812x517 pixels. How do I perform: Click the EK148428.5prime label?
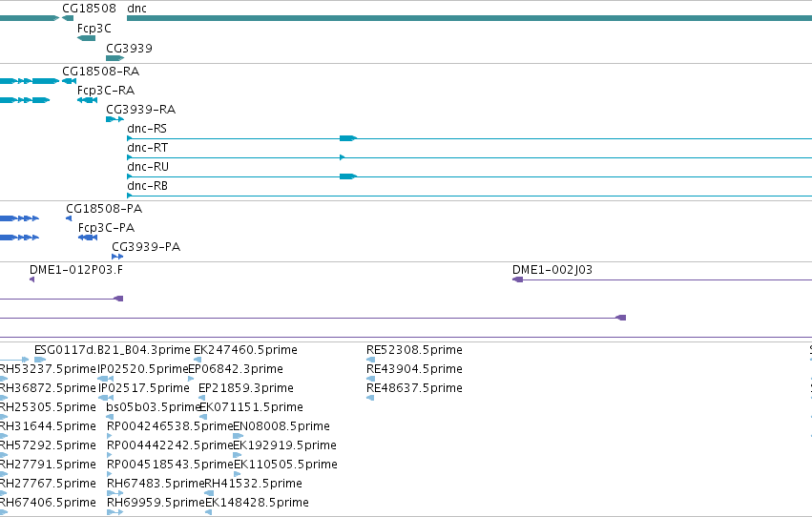click(x=257, y=503)
